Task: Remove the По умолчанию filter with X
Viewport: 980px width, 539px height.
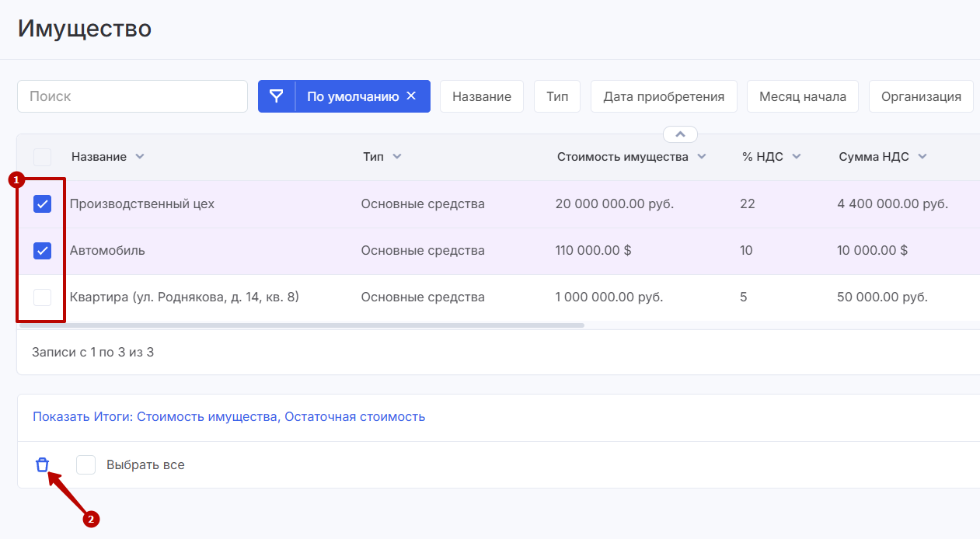Action: (x=411, y=96)
